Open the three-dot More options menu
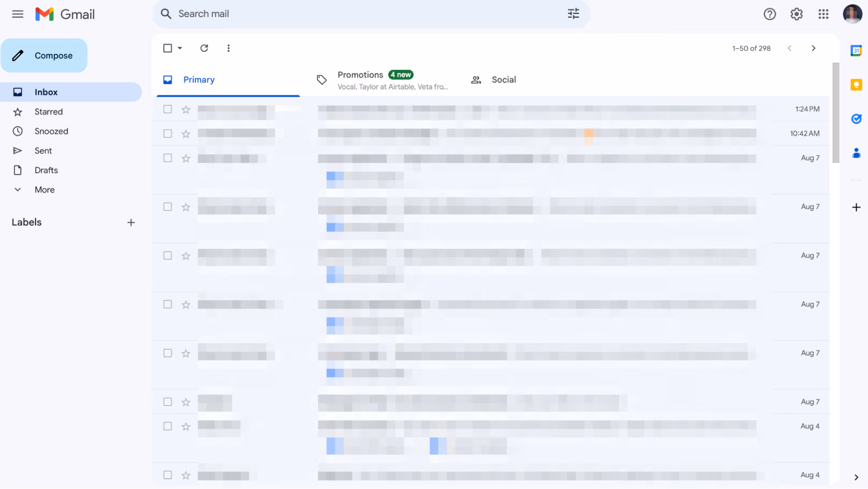This screenshot has width=868, height=489. pyautogui.click(x=228, y=48)
